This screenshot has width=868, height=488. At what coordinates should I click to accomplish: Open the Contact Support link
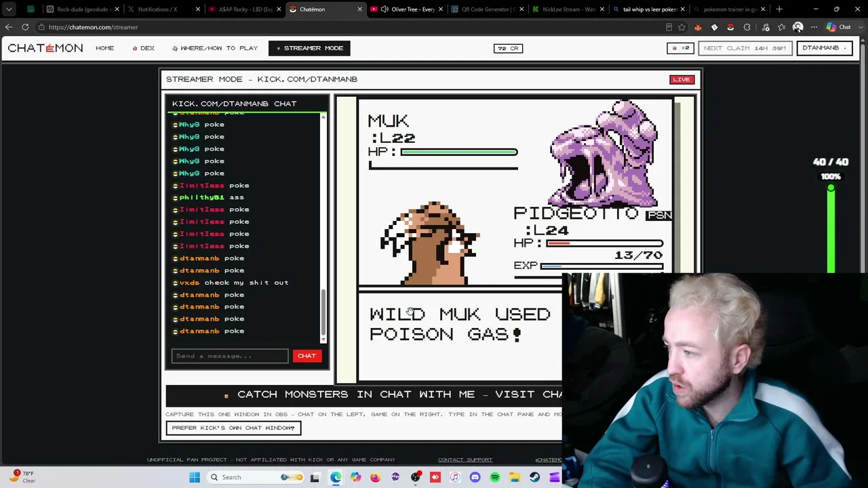pyautogui.click(x=465, y=460)
